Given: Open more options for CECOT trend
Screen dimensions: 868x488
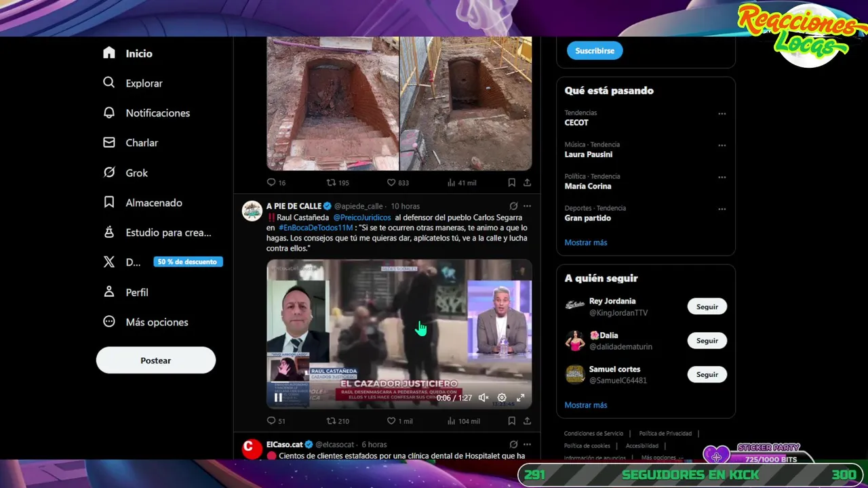Looking at the screenshot, I should 722,114.
